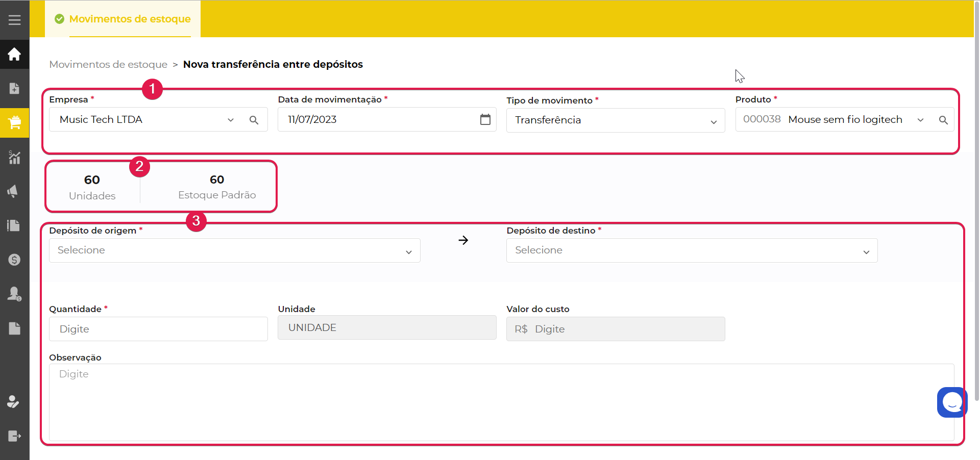Open the dollar coin financial icon
Viewport: 980px width, 460px height.
(14, 260)
